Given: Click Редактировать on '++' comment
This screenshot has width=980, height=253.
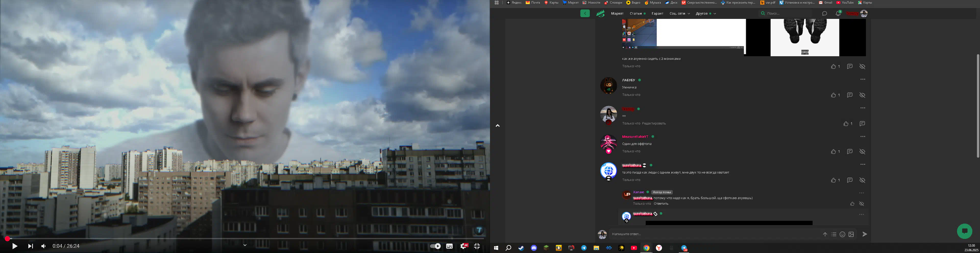Looking at the screenshot, I should [x=654, y=123].
